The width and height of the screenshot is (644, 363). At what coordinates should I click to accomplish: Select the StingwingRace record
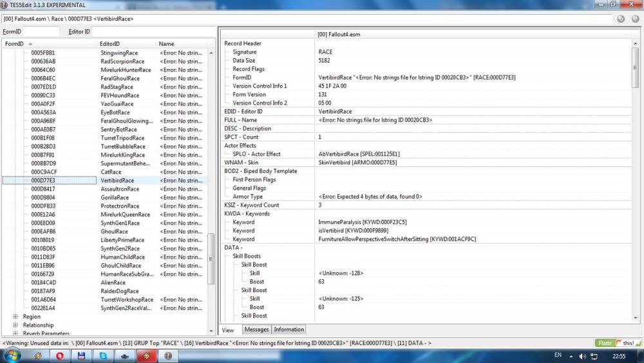[x=119, y=53]
